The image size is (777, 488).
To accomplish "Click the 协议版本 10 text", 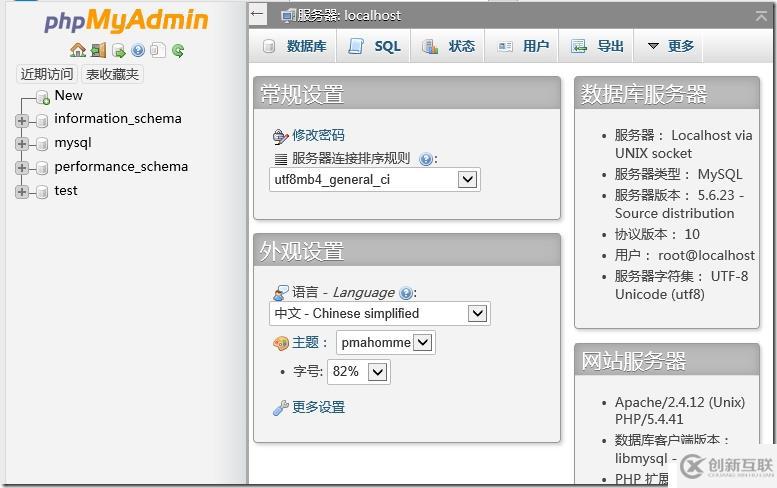I will coord(657,234).
